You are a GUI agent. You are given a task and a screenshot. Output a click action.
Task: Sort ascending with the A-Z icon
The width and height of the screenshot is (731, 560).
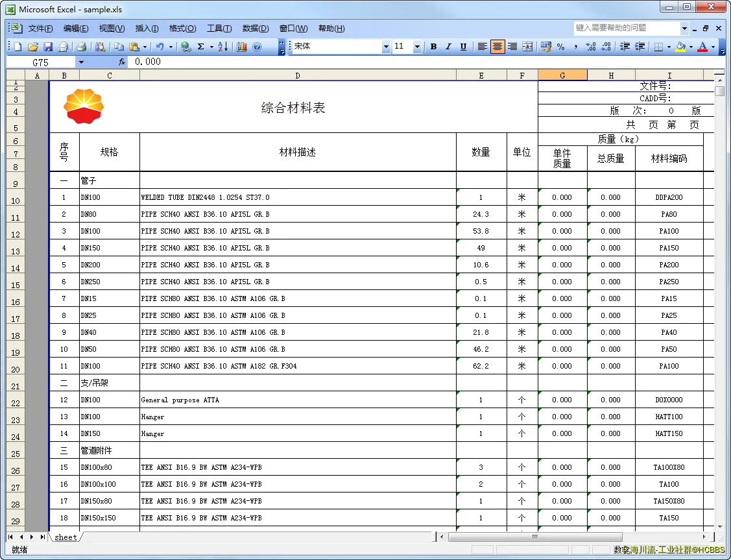point(223,47)
